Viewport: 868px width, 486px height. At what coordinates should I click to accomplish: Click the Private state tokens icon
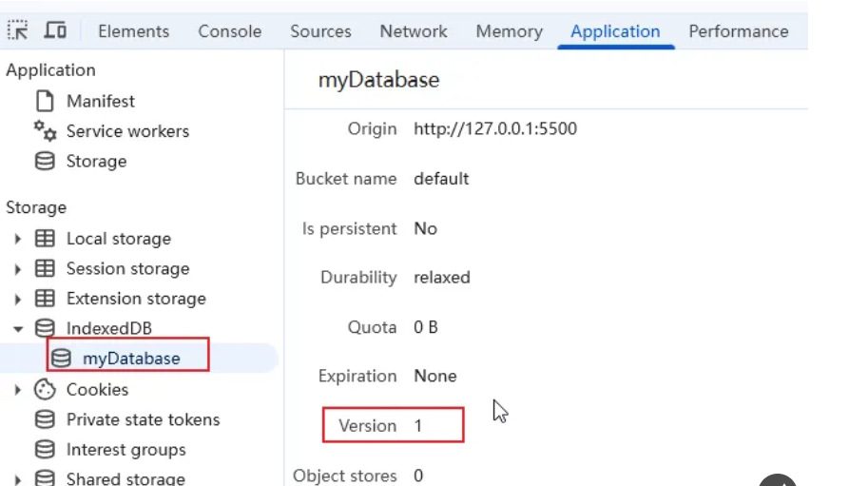(x=45, y=419)
